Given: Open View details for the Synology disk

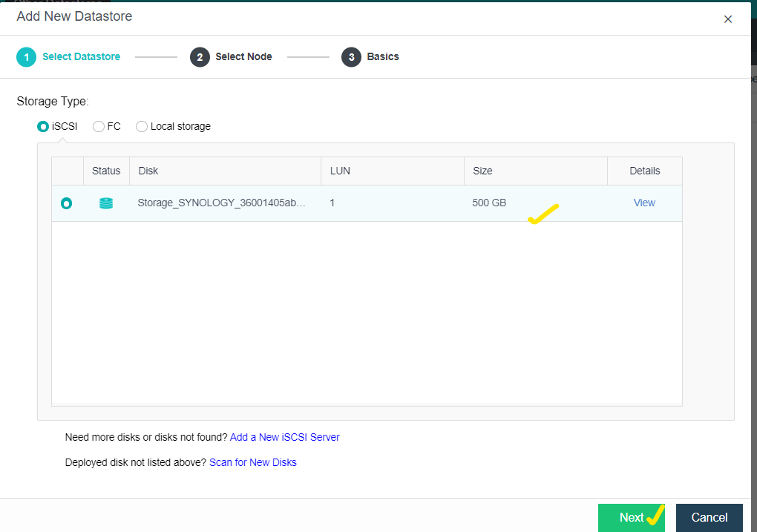Looking at the screenshot, I should point(644,203).
